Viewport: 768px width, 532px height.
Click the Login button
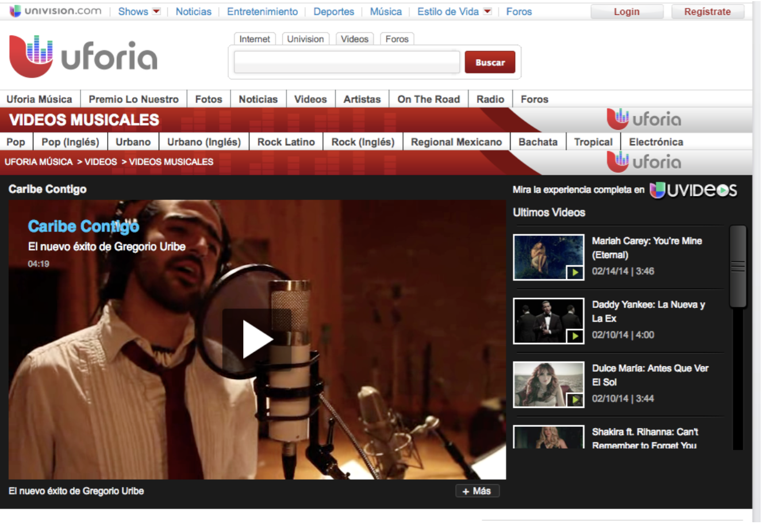click(627, 11)
